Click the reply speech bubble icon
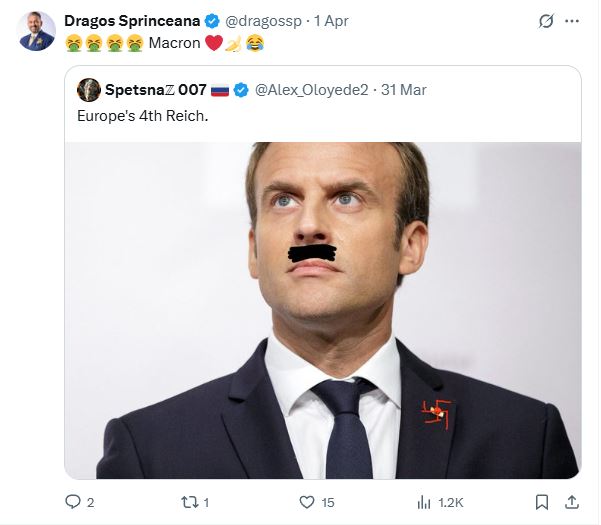The image size is (601, 525). [x=72, y=502]
